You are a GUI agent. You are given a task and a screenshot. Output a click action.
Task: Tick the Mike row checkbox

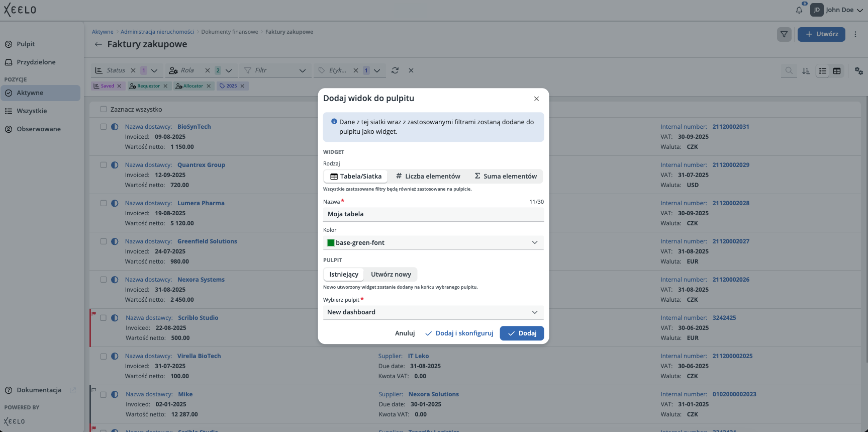(x=104, y=394)
